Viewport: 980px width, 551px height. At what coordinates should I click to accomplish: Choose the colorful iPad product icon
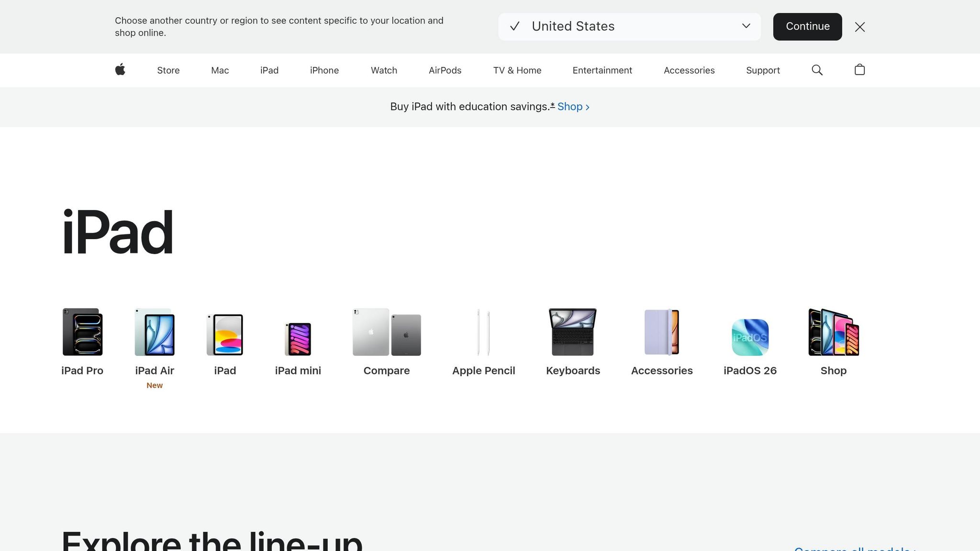225,335
